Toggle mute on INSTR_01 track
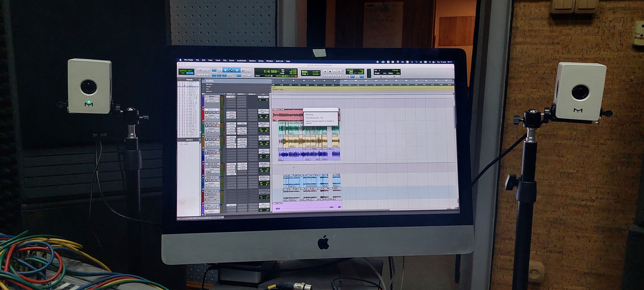The height and width of the screenshot is (290, 644). 218,112
